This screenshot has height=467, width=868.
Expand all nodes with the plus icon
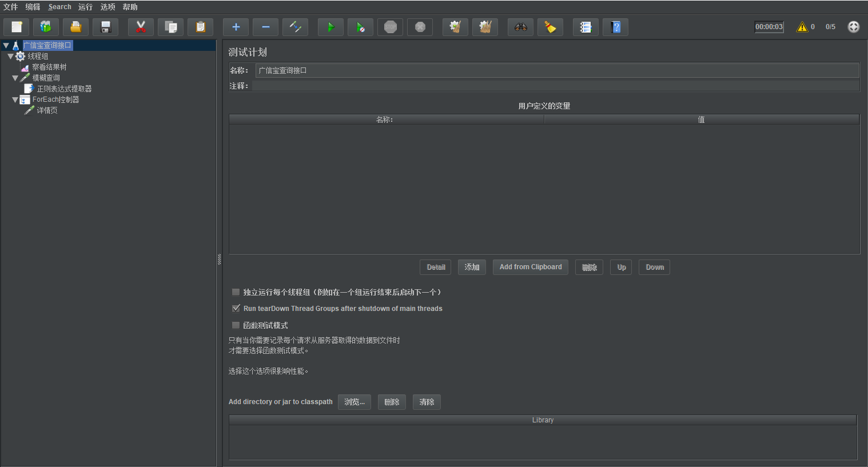click(x=236, y=27)
